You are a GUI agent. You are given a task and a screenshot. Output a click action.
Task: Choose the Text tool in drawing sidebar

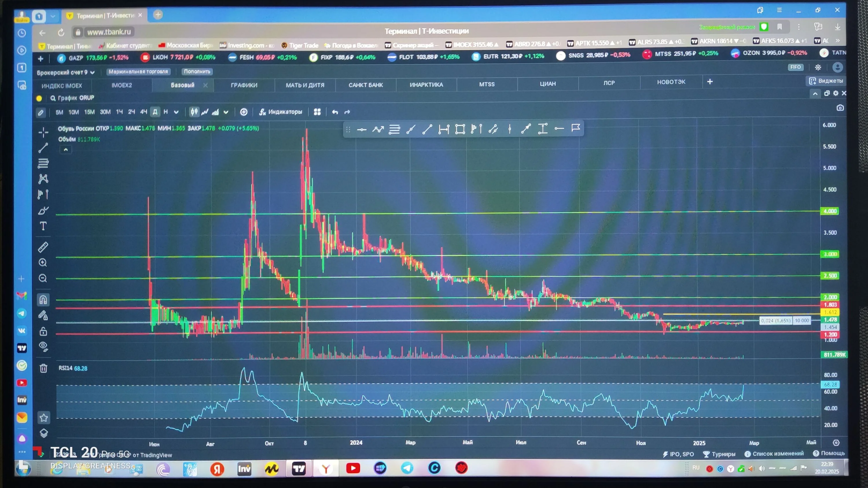click(x=43, y=226)
